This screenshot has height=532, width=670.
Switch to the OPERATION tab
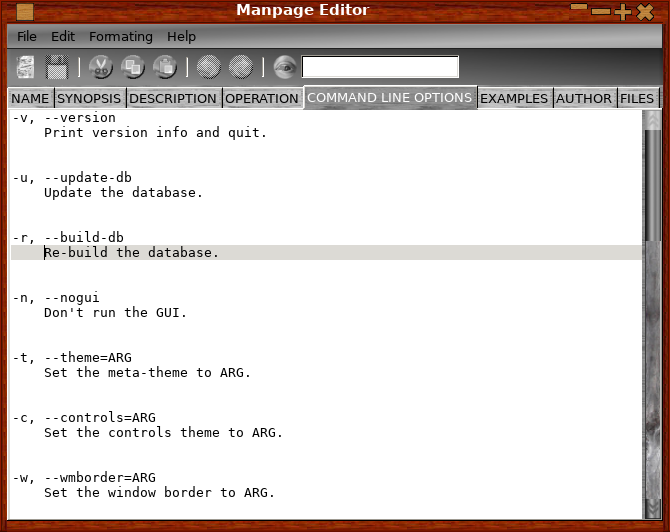262,98
